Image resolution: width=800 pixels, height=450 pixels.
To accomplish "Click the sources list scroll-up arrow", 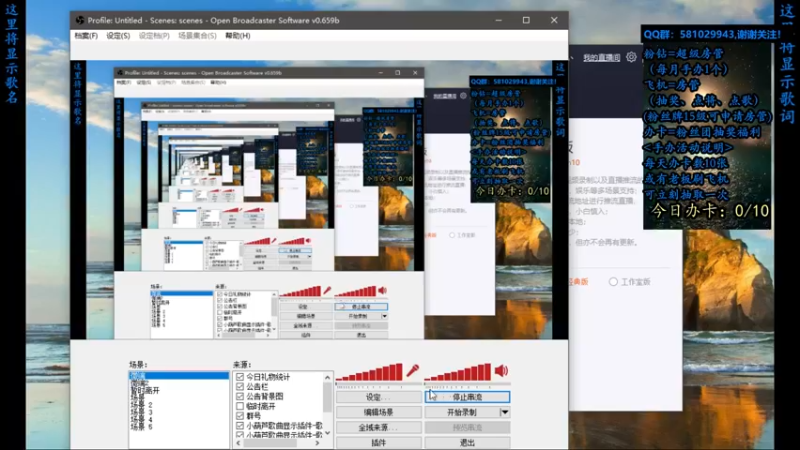I will (x=328, y=377).
